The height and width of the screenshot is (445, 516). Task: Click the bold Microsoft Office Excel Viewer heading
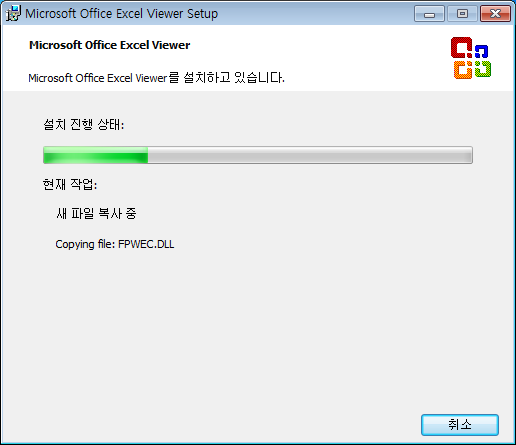[x=110, y=45]
